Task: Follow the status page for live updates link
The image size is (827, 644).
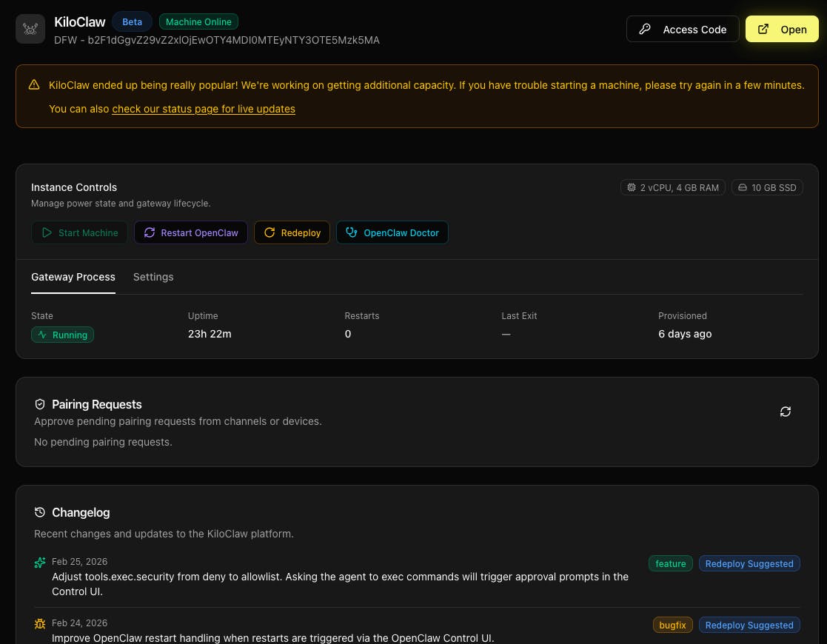Action: pos(204,109)
